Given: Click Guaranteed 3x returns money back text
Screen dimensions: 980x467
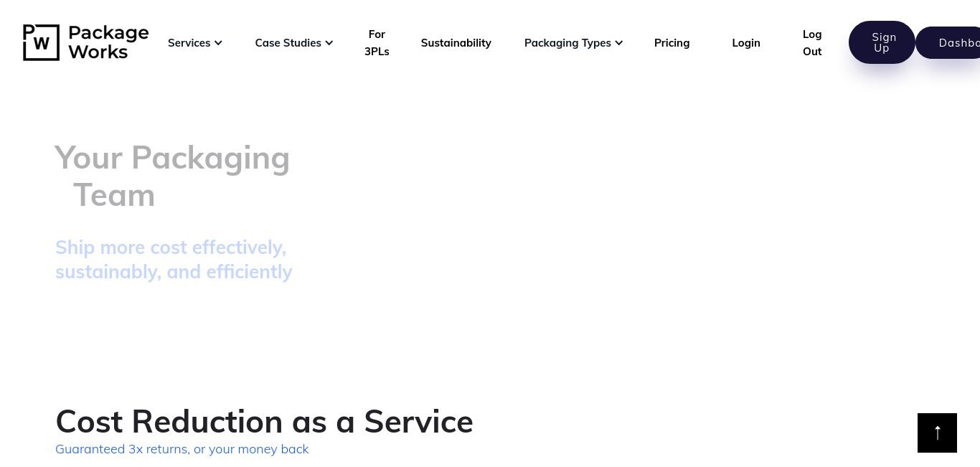Looking at the screenshot, I should (x=182, y=449).
